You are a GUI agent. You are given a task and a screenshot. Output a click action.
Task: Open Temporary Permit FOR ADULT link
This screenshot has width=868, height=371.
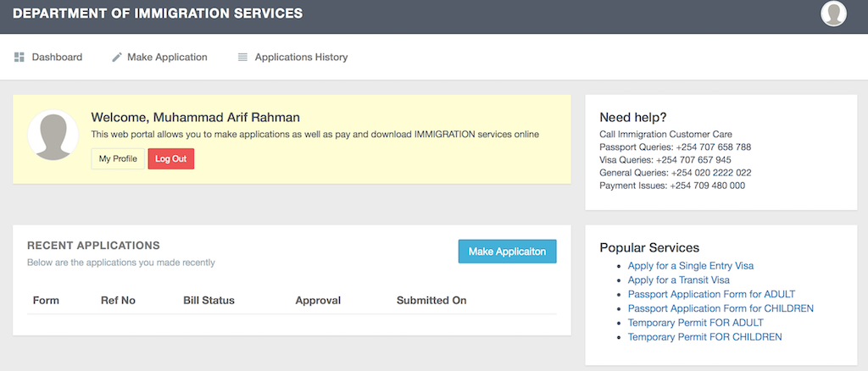point(695,323)
